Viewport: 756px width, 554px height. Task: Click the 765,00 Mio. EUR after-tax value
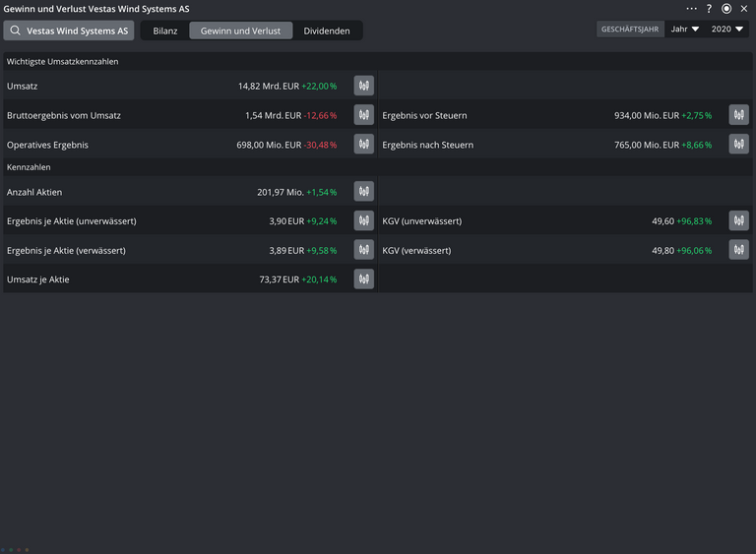pos(647,145)
